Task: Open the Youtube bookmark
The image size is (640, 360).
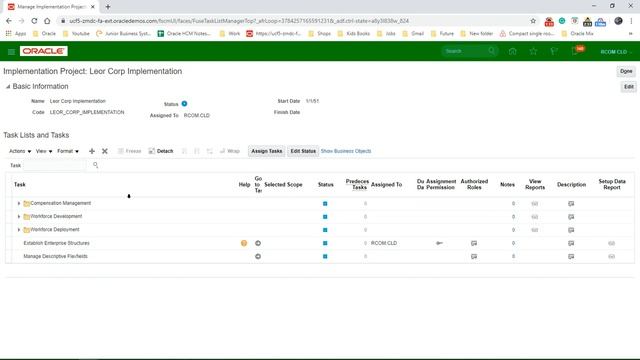Action: tap(76, 33)
